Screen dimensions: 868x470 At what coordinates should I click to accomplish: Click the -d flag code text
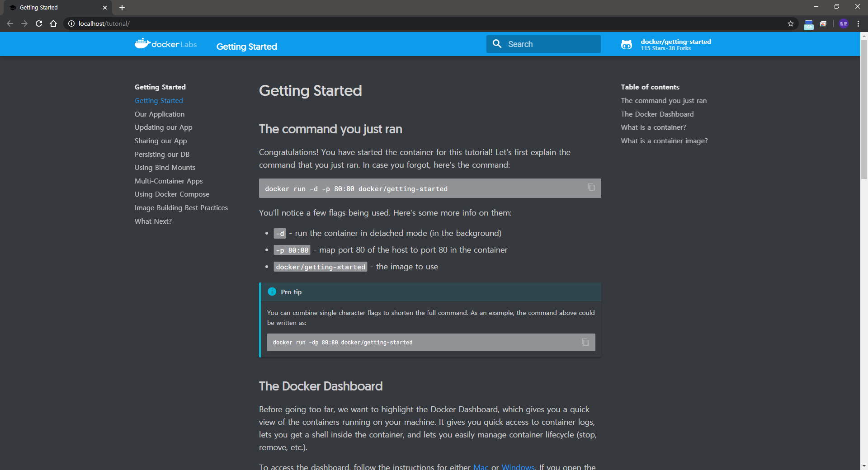(x=280, y=233)
